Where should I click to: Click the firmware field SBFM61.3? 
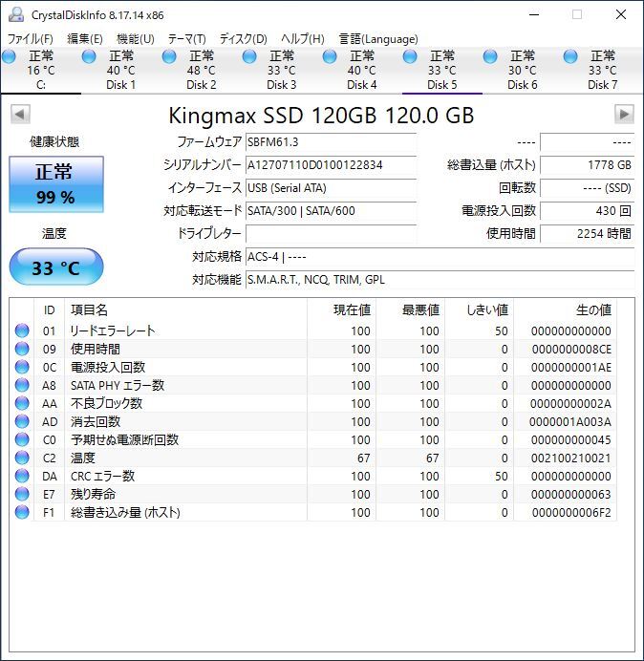pyautogui.click(x=331, y=142)
